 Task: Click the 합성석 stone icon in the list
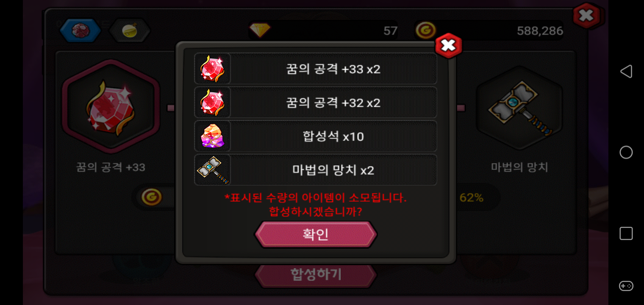pos(212,136)
